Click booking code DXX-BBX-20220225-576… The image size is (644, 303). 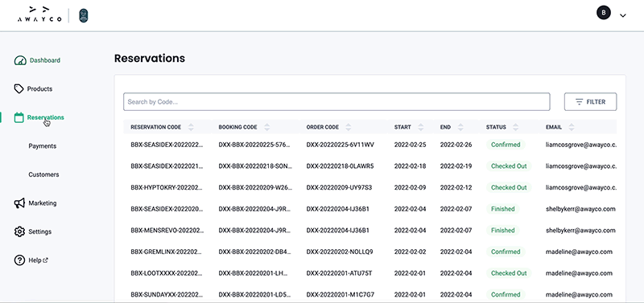pos(254,145)
